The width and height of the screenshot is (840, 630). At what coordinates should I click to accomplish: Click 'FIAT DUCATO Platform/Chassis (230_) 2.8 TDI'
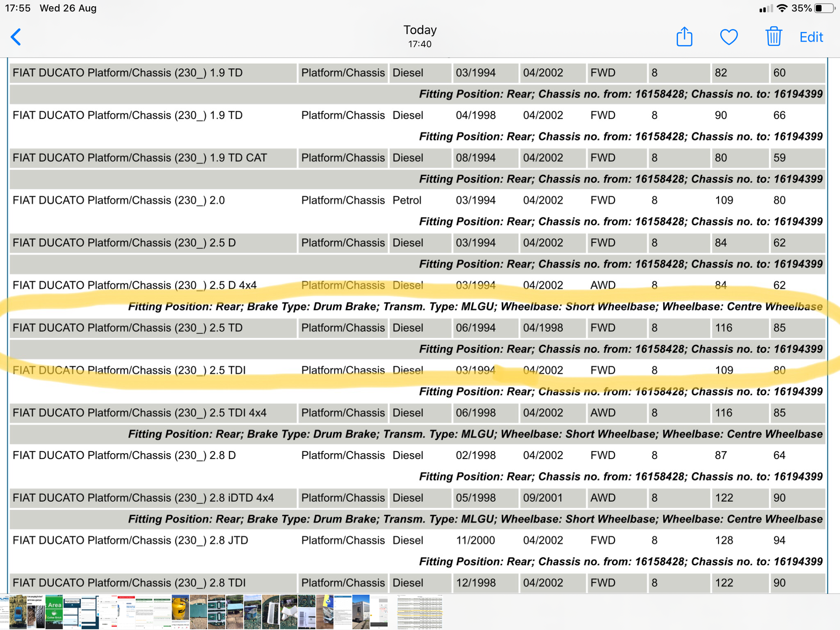click(x=129, y=583)
